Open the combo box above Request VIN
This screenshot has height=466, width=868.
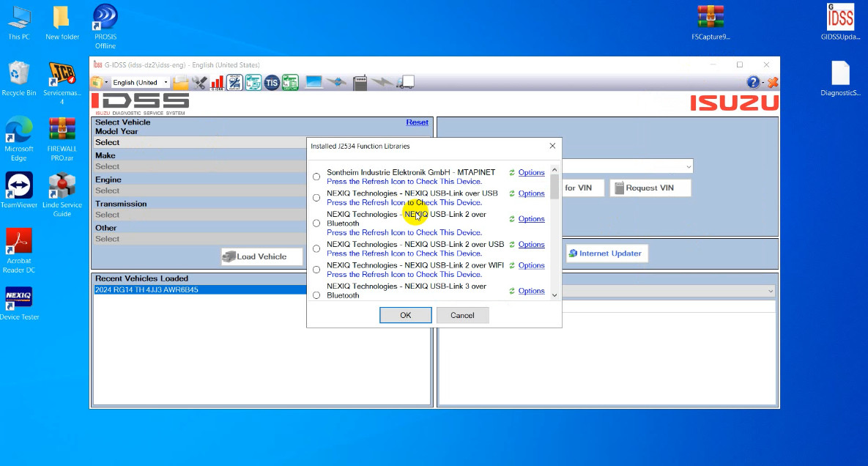(x=627, y=166)
